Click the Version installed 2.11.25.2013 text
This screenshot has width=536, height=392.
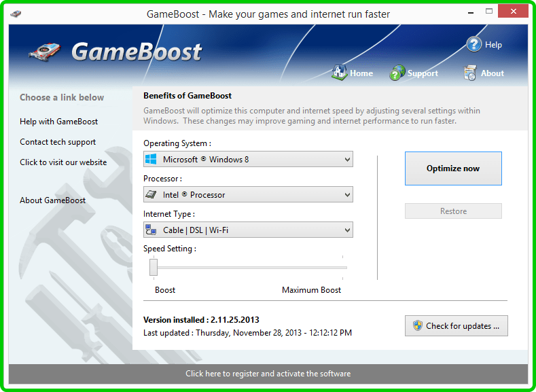(201, 320)
